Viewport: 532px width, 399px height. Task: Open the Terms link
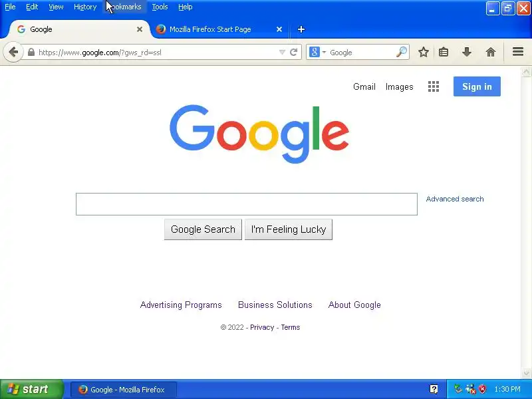tap(291, 327)
